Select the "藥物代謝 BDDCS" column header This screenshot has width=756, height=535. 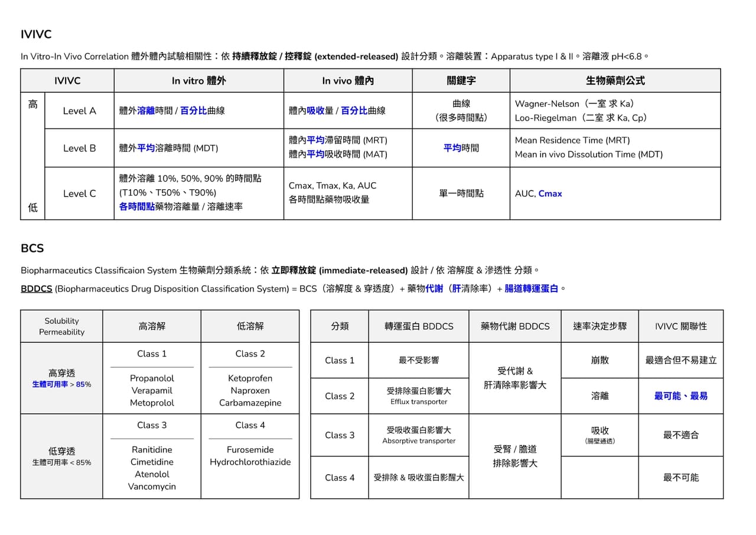coord(515,326)
